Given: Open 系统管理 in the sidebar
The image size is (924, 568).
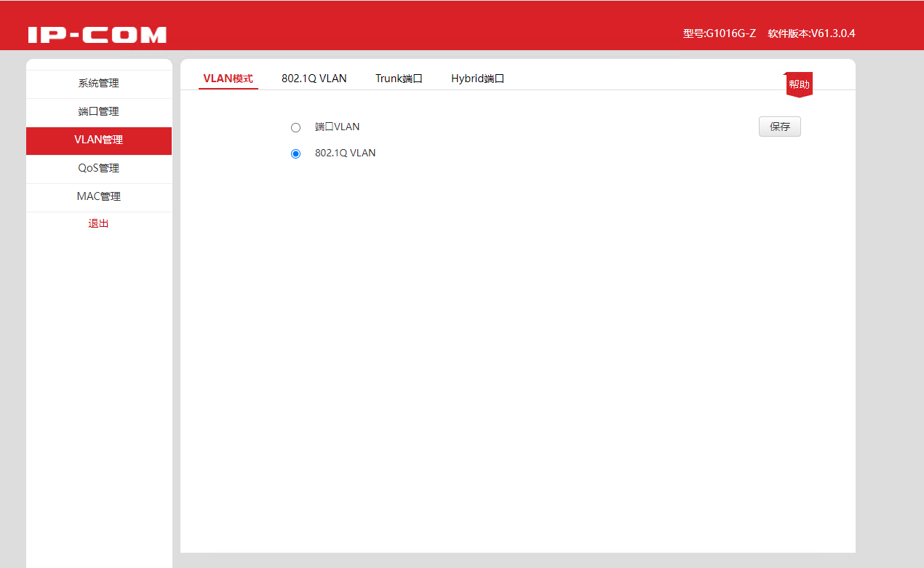Looking at the screenshot, I should pos(99,84).
